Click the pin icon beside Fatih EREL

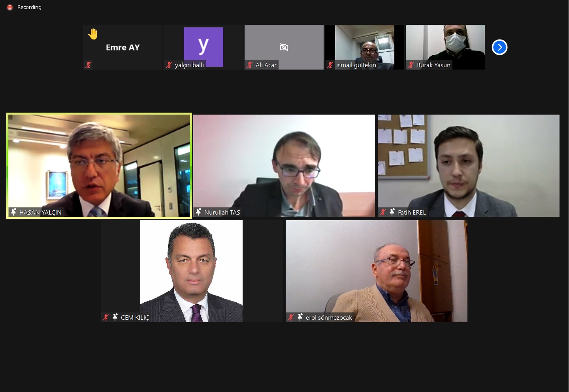[392, 212]
